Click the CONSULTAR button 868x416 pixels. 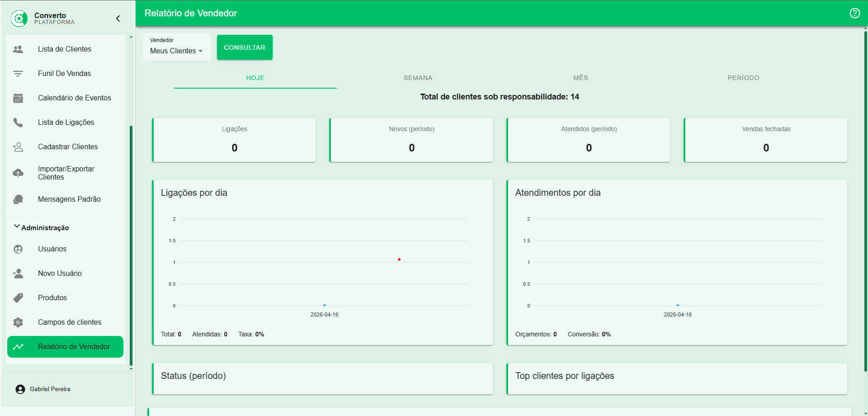[x=245, y=47]
